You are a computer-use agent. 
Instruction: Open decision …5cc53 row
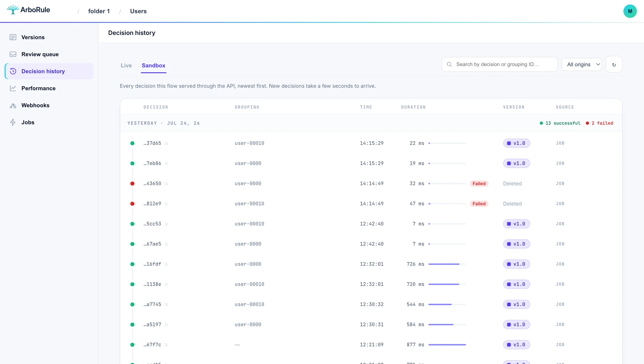(371, 224)
